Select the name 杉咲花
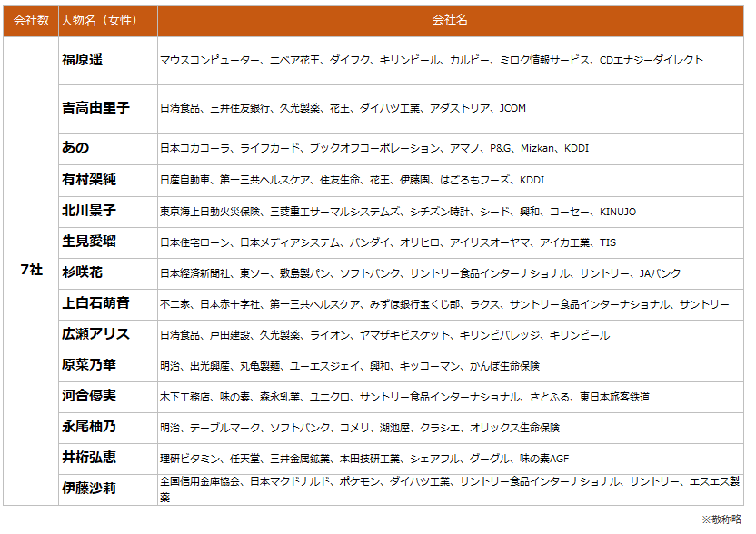Viewport: 756px width, 534px height. click(82, 272)
